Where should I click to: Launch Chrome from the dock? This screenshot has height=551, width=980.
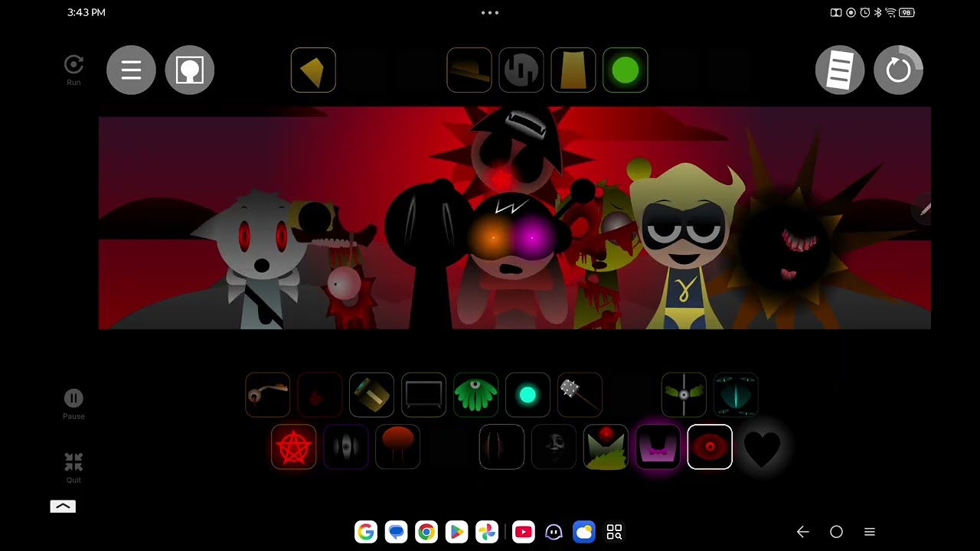426,532
